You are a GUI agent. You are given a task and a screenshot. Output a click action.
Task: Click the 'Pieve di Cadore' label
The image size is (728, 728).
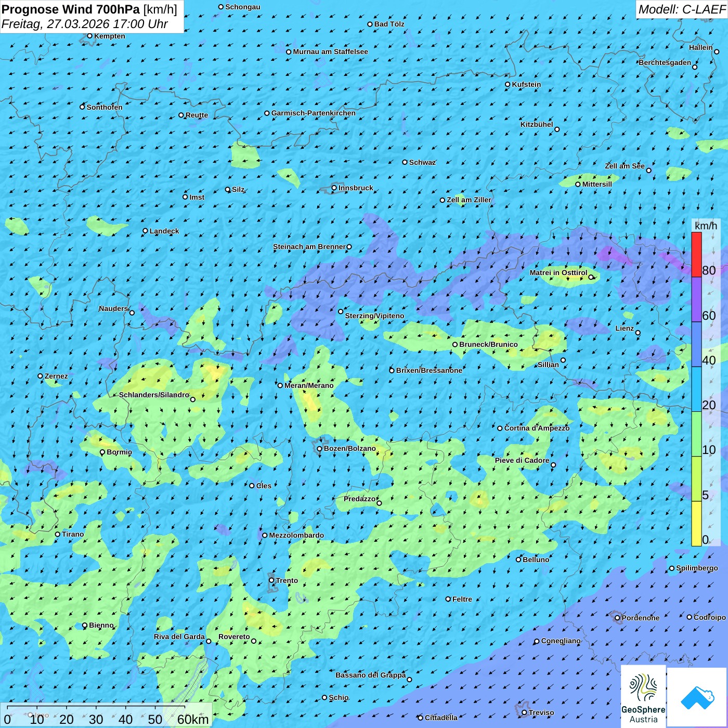pyautogui.click(x=522, y=460)
